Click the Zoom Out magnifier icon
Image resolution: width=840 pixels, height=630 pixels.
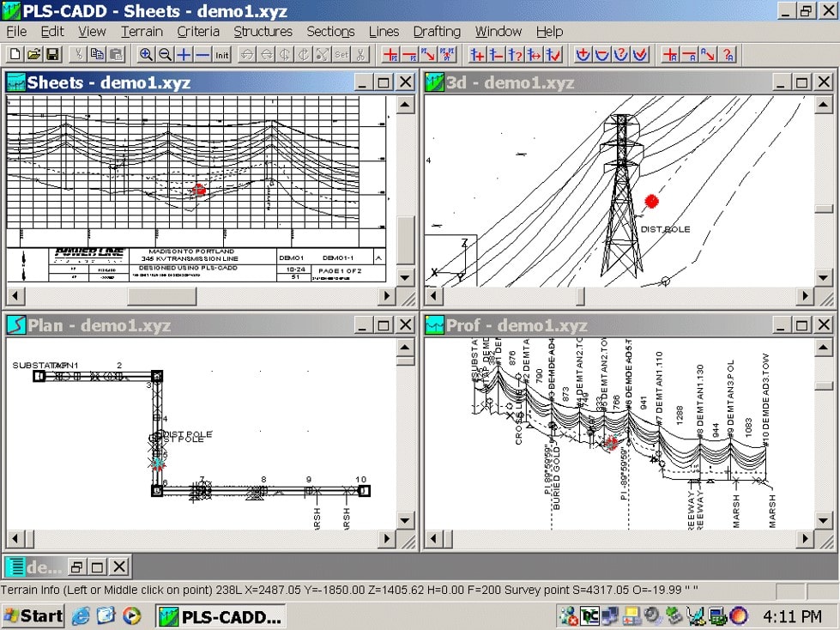[165, 54]
